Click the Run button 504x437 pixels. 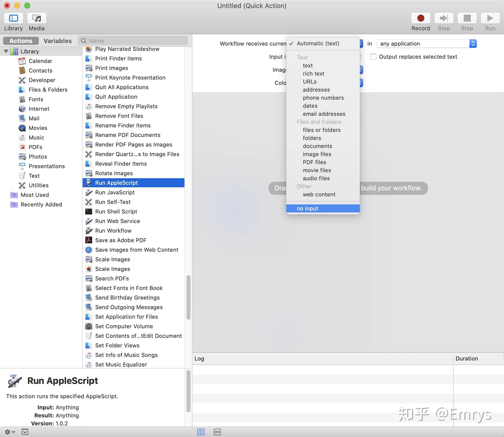(490, 18)
